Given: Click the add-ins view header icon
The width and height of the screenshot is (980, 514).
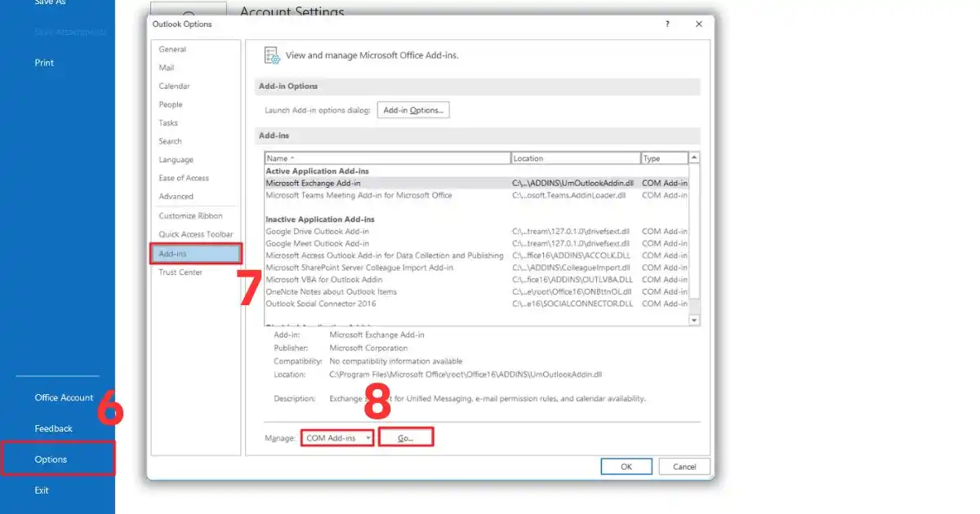Looking at the screenshot, I should [272, 55].
